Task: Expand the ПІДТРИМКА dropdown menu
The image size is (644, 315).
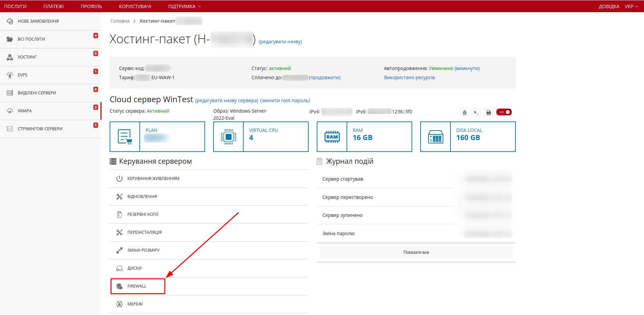Action: 184,6
